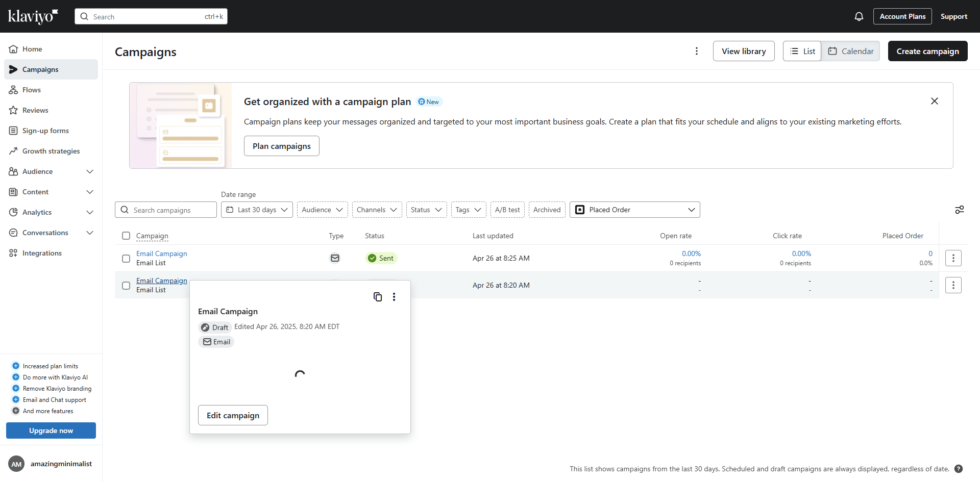Check the box for the Sent Email Campaign
980x482 pixels.
[126, 259]
